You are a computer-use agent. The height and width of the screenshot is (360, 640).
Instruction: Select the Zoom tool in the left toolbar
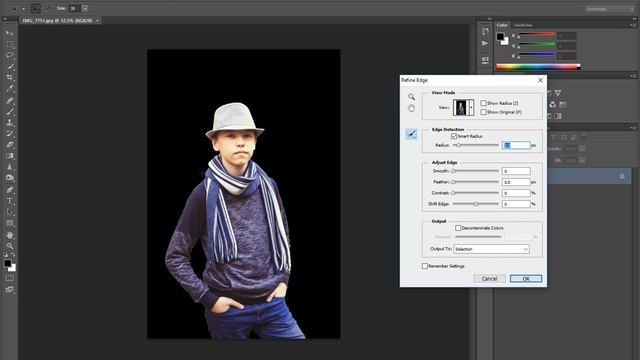pos(9,246)
